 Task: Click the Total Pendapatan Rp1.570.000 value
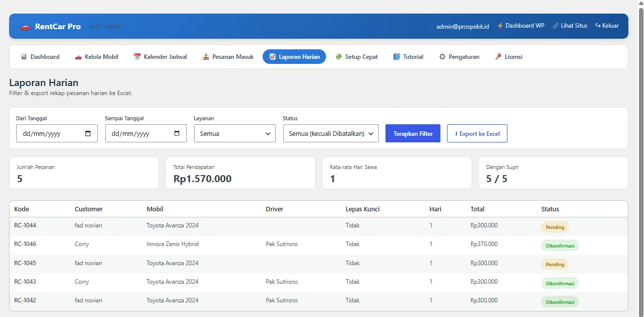[203, 179]
